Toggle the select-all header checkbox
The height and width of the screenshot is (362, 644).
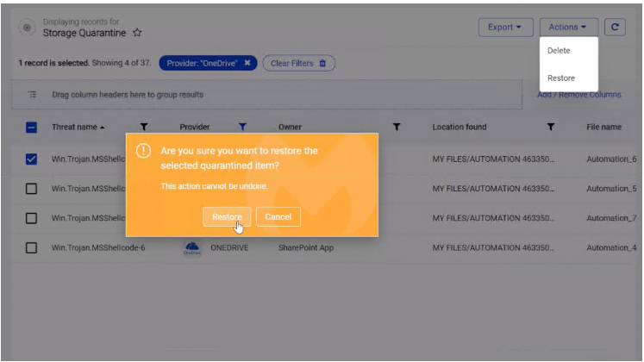coord(31,128)
